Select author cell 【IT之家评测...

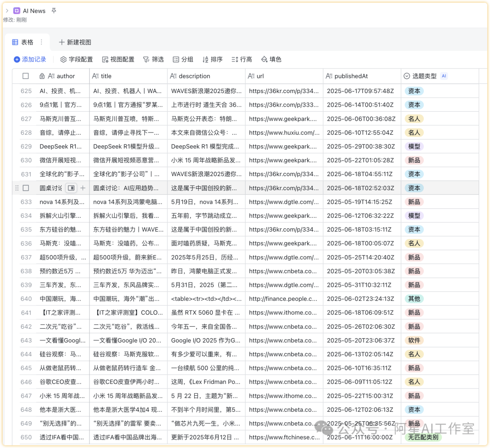[x=62, y=312]
